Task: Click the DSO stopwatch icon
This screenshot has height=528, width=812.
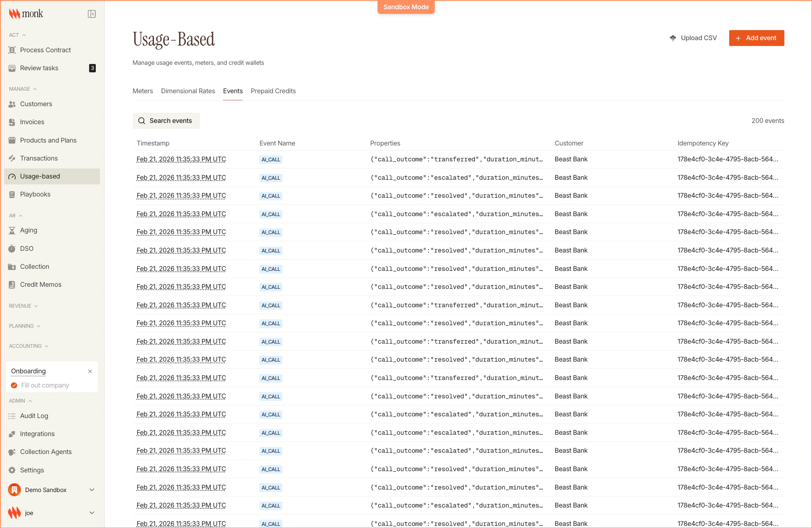Action: point(12,249)
